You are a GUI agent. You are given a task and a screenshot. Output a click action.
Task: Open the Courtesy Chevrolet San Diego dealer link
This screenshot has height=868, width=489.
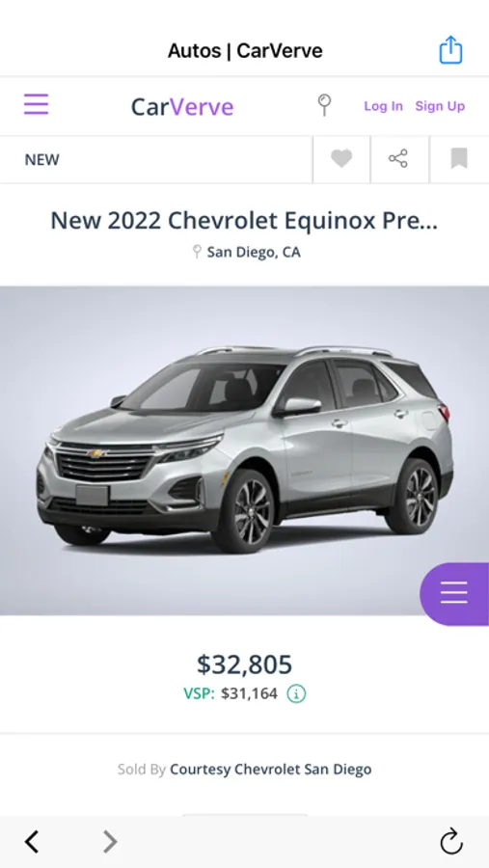pyautogui.click(x=271, y=770)
